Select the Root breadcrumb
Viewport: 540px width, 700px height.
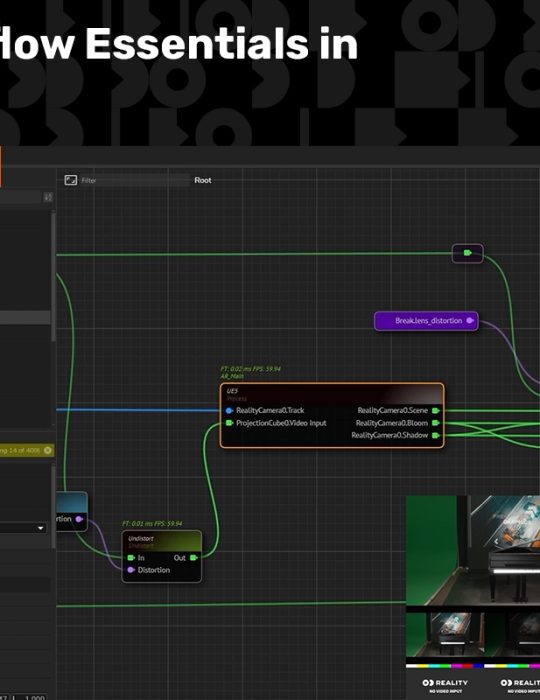(x=203, y=180)
